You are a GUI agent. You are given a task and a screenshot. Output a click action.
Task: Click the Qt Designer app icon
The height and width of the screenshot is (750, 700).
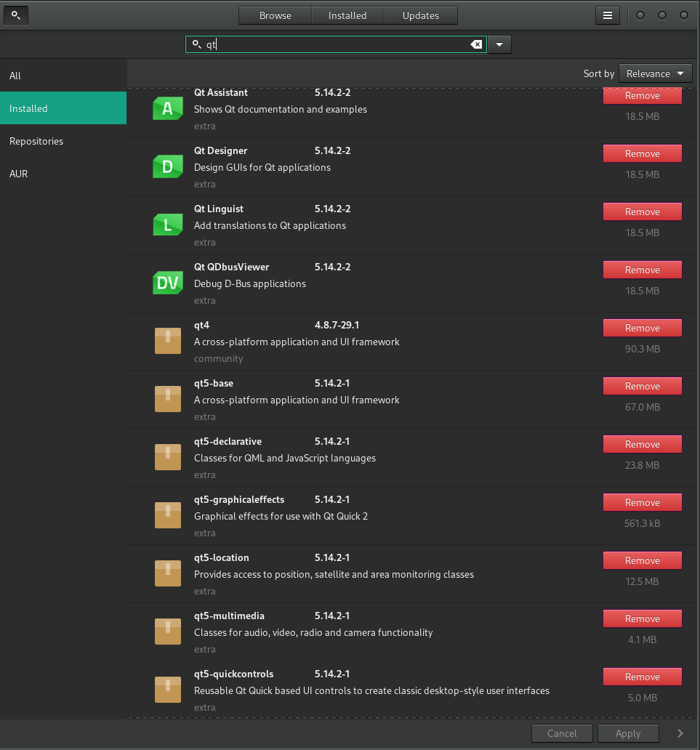pyautogui.click(x=167, y=166)
